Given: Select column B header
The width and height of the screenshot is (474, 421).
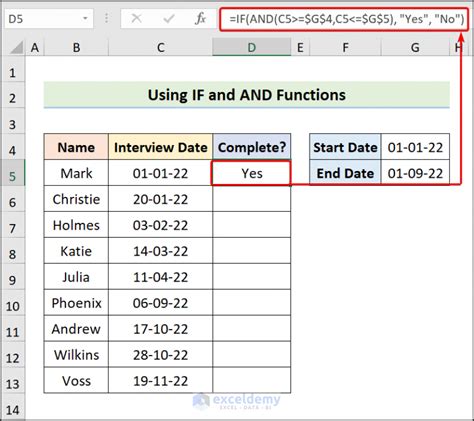Looking at the screenshot, I should click(76, 47).
